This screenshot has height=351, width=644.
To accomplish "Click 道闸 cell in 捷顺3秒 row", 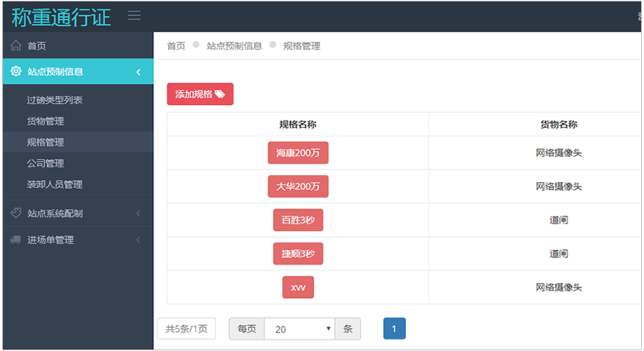I will tap(559, 254).
